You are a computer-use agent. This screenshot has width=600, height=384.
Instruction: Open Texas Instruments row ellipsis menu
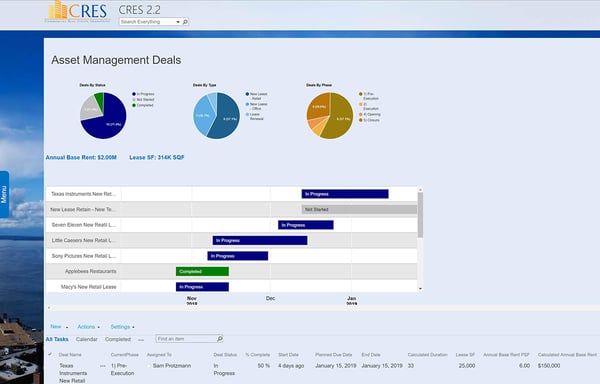pos(103,366)
